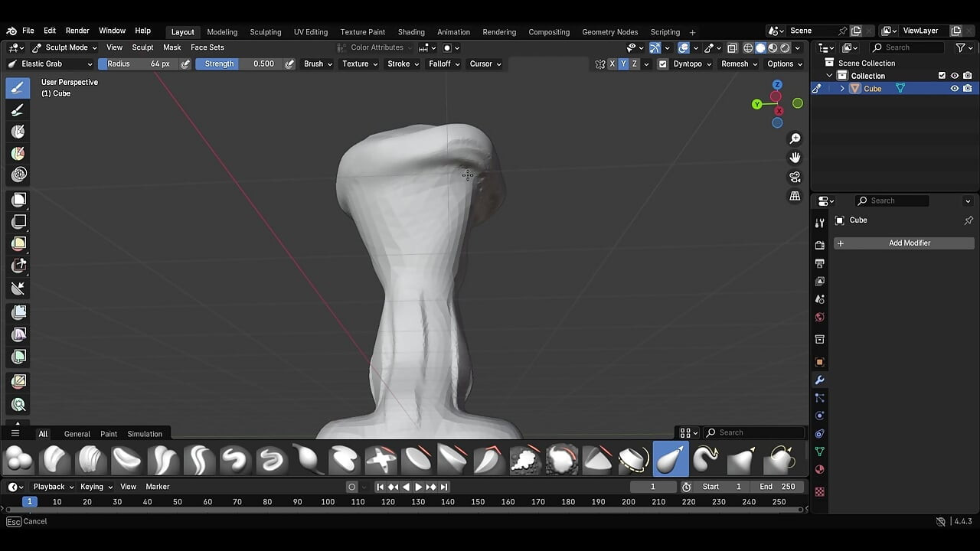
Task: Select the highlighted Elastic Grab brush thumbnail
Action: tap(671, 460)
